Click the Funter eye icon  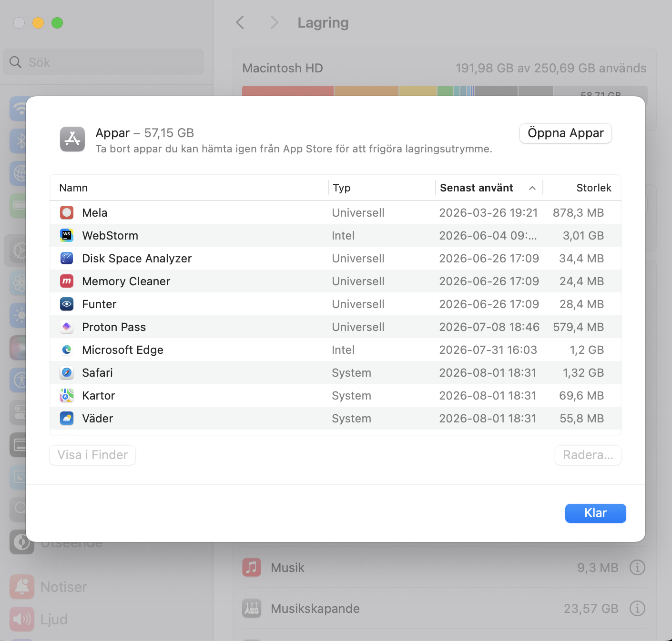[67, 304]
